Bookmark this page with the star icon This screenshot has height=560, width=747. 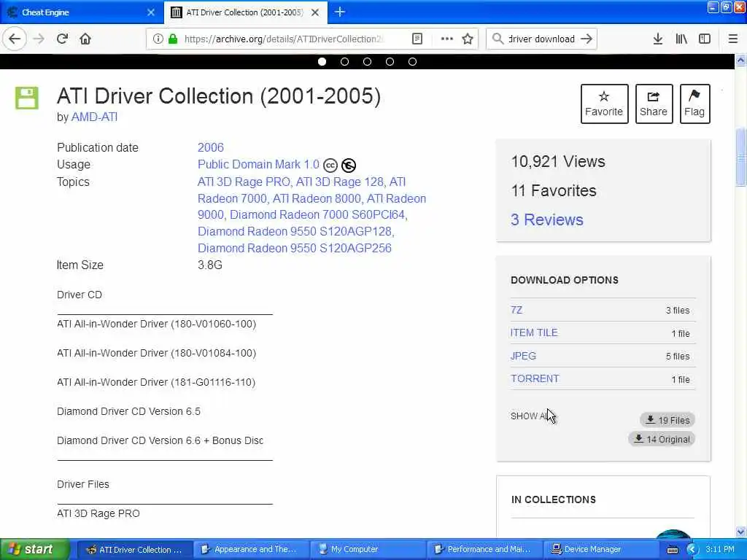point(468,39)
